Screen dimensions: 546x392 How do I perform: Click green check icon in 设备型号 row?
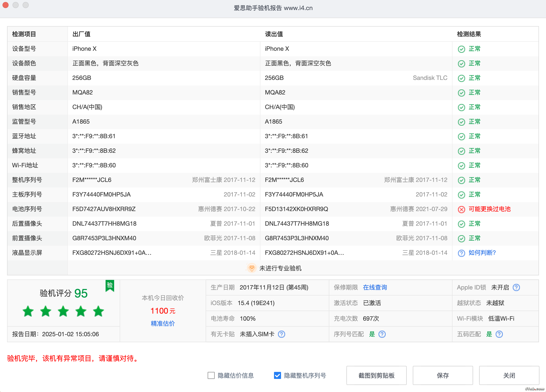click(x=461, y=49)
